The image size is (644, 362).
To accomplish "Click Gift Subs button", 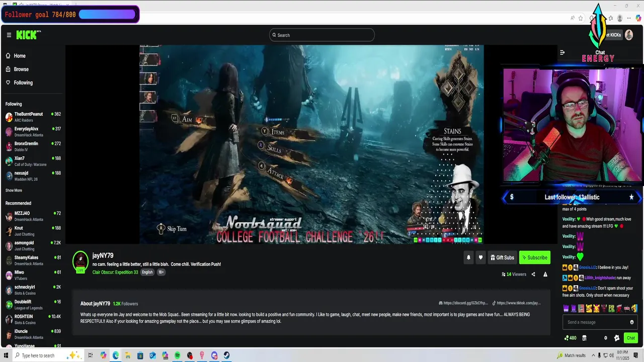I will 502,257.
